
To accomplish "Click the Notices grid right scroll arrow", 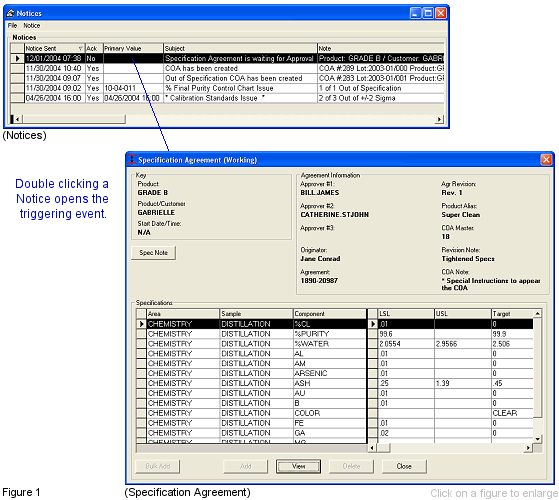I will point(440,119).
